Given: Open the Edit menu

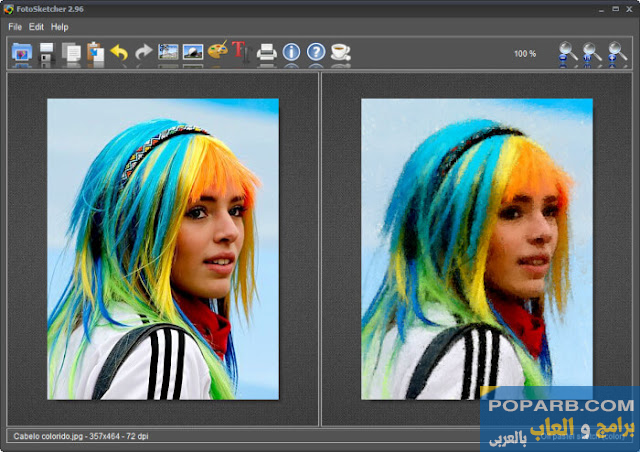Looking at the screenshot, I should (x=36, y=27).
